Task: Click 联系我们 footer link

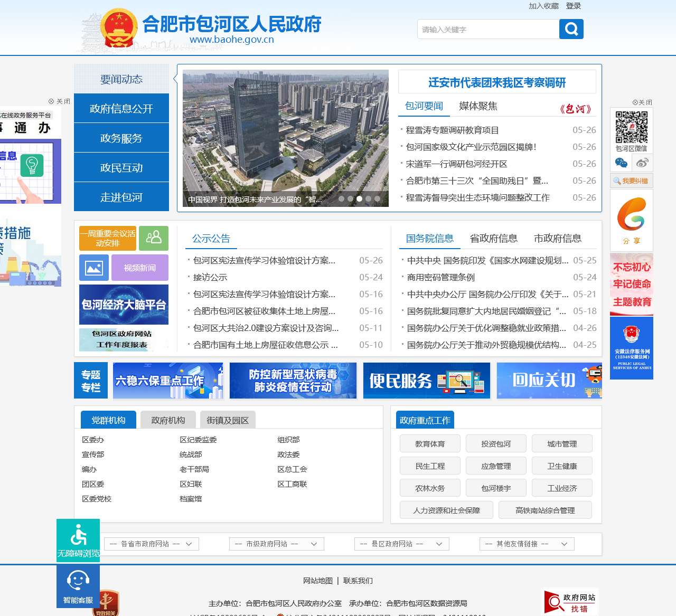Action: tap(358, 581)
